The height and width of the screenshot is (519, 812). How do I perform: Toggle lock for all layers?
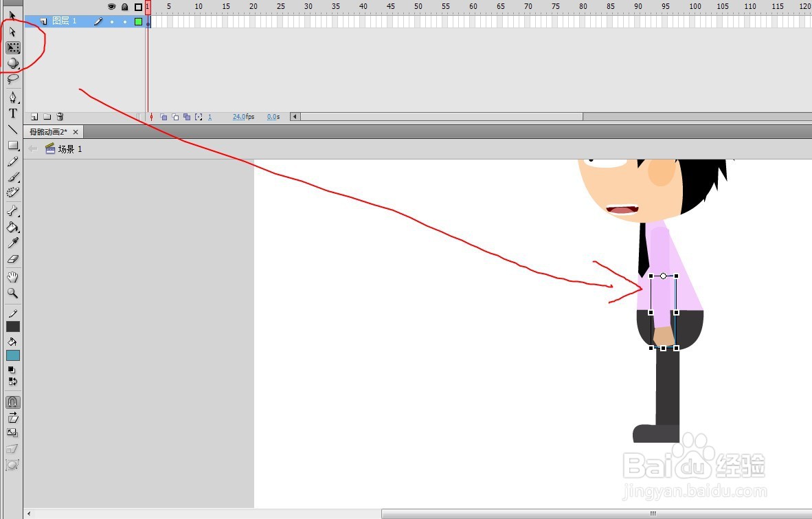[125, 7]
